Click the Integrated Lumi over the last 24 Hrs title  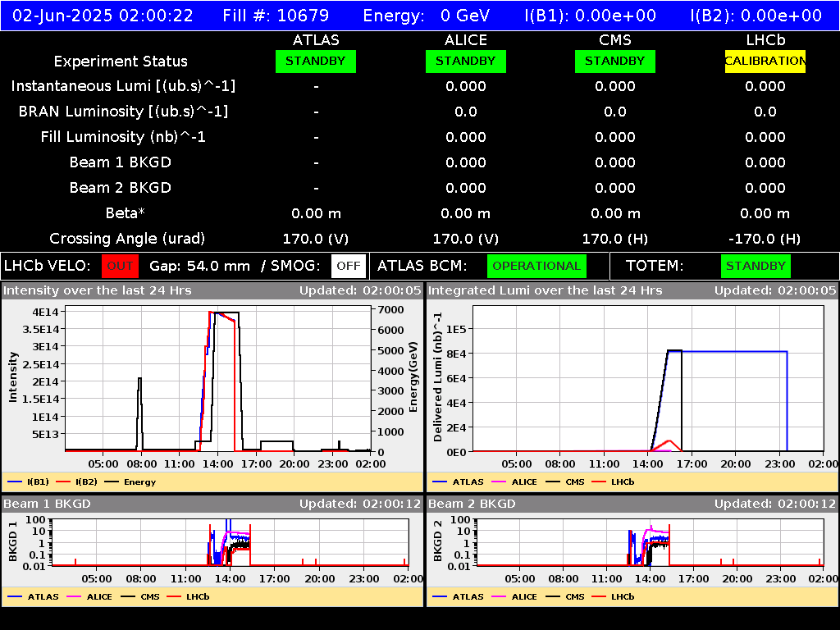coord(546,290)
